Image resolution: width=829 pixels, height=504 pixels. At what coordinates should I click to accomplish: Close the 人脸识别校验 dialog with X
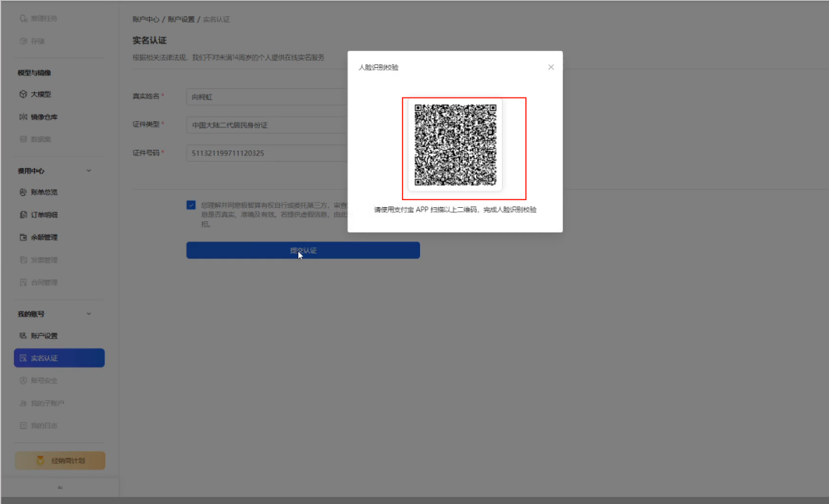coord(551,67)
